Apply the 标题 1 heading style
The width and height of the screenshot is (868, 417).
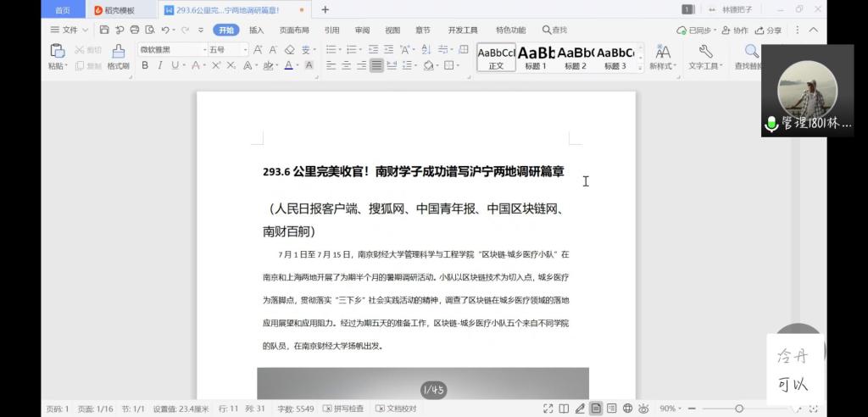(536, 57)
